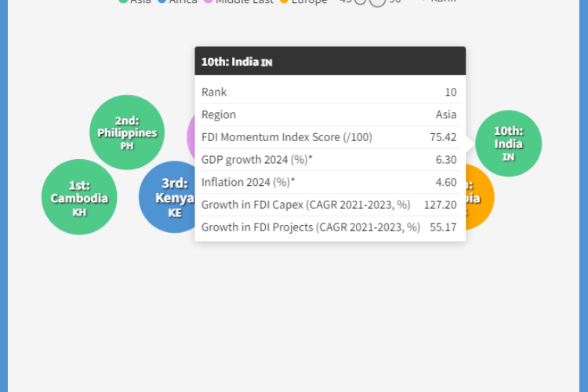Click the GDP growth 2024 value 6.30
The height and width of the screenshot is (392, 588).
point(446,160)
